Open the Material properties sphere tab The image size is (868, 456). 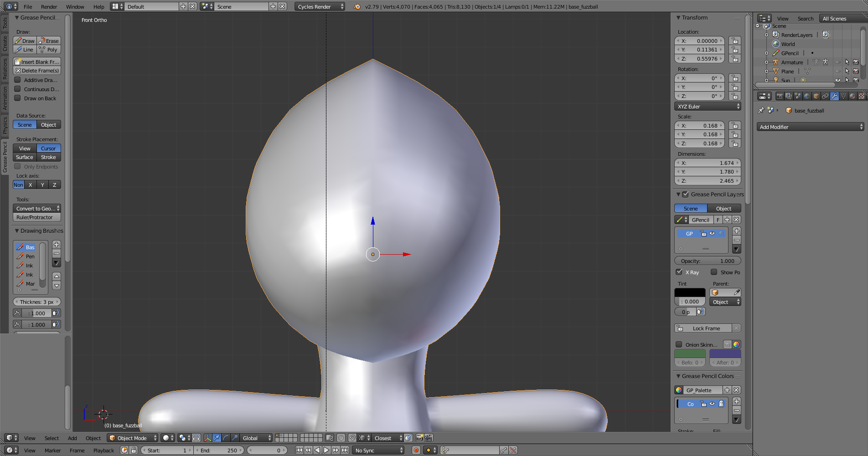[x=852, y=96]
